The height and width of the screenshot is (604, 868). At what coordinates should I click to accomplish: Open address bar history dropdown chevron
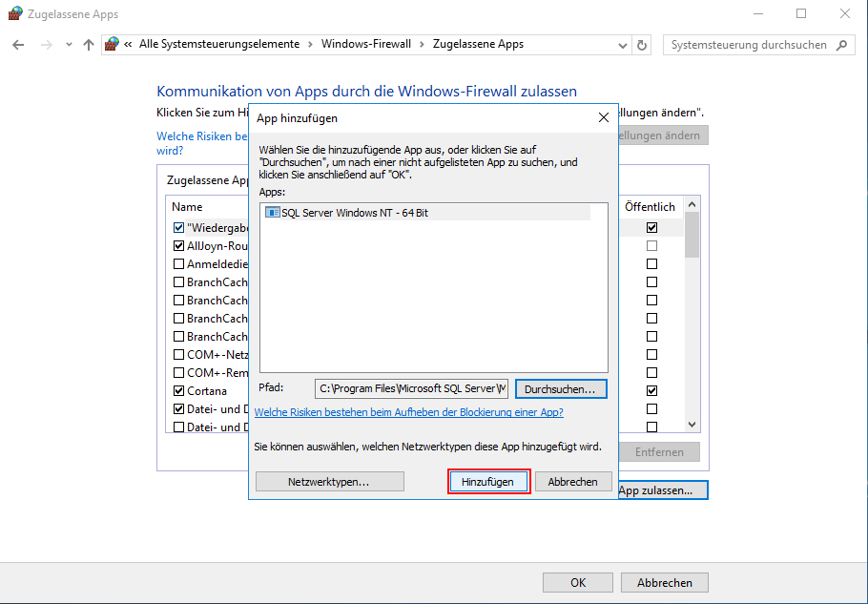[x=622, y=46]
